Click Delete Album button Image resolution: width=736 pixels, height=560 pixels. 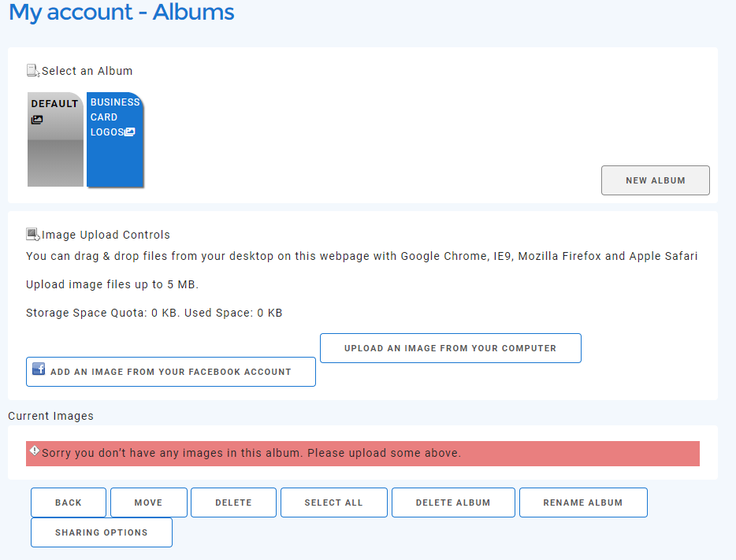click(x=453, y=503)
